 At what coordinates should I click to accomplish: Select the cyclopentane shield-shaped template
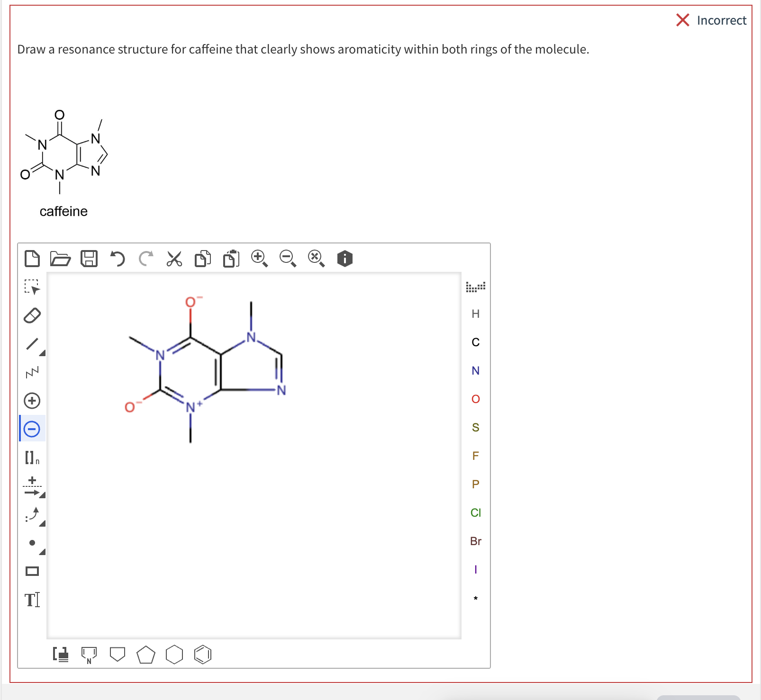tap(118, 654)
